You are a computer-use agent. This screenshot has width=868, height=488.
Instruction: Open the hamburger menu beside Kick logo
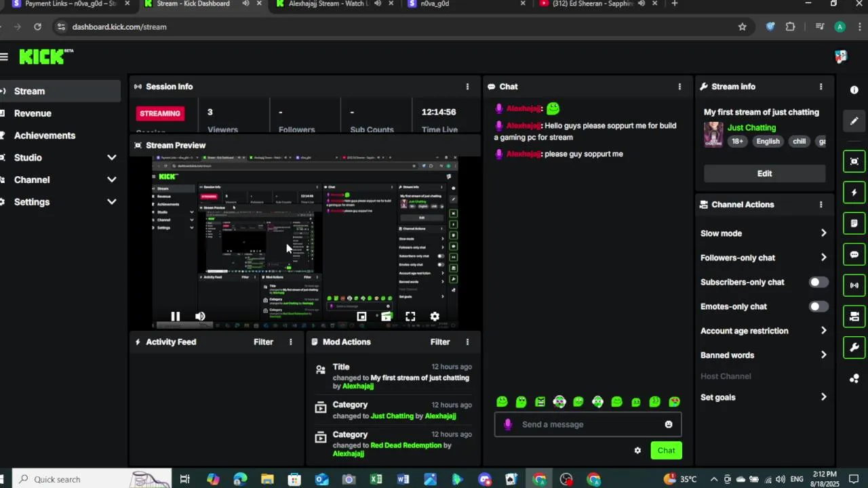click(x=4, y=57)
